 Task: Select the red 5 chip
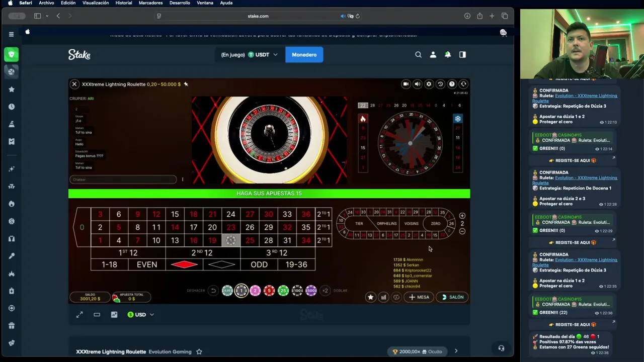[x=269, y=291]
